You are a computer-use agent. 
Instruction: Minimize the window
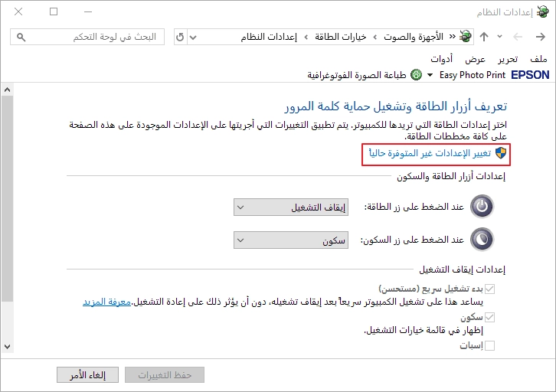tap(88, 11)
